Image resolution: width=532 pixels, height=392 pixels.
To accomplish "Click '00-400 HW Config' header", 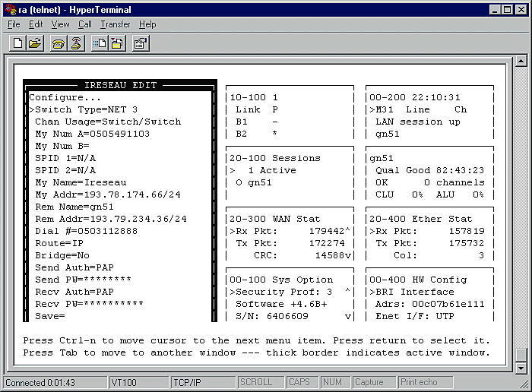I will (x=418, y=280).
